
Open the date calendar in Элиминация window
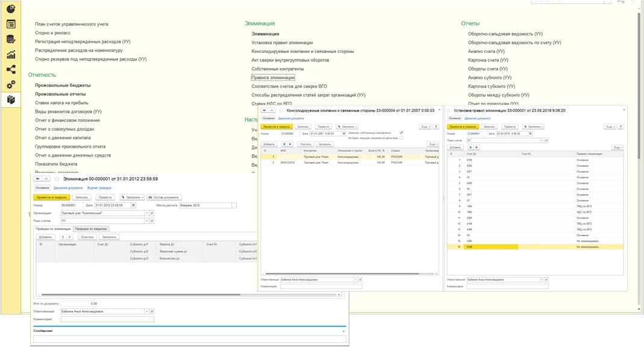click(134, 205)
